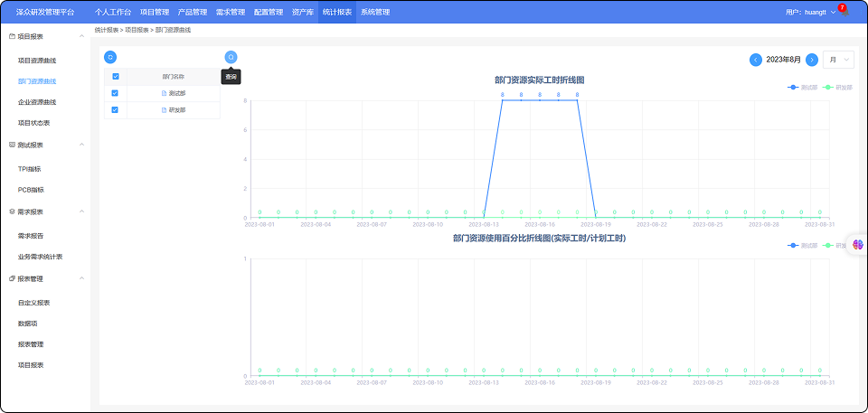Image resolution: width=868 pixels, height=413 pixels.
Task: Open 企业资源曲线 report in sidebar
Action: tap(37, 102)
